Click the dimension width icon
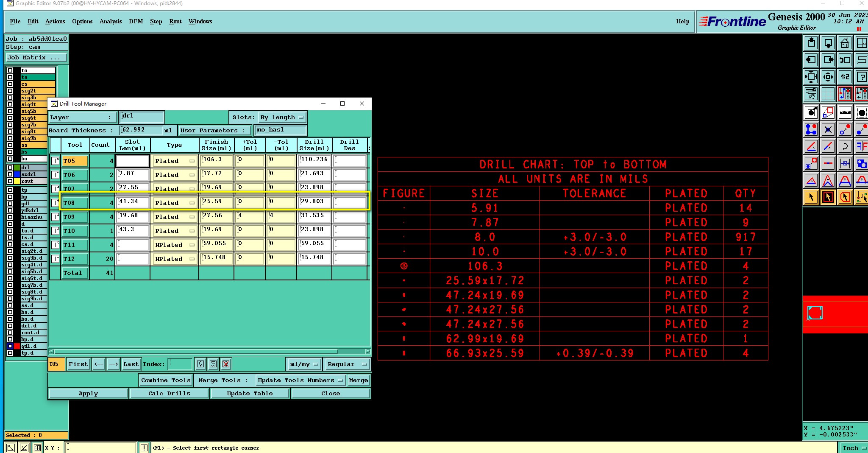 (x=845, y=163)
